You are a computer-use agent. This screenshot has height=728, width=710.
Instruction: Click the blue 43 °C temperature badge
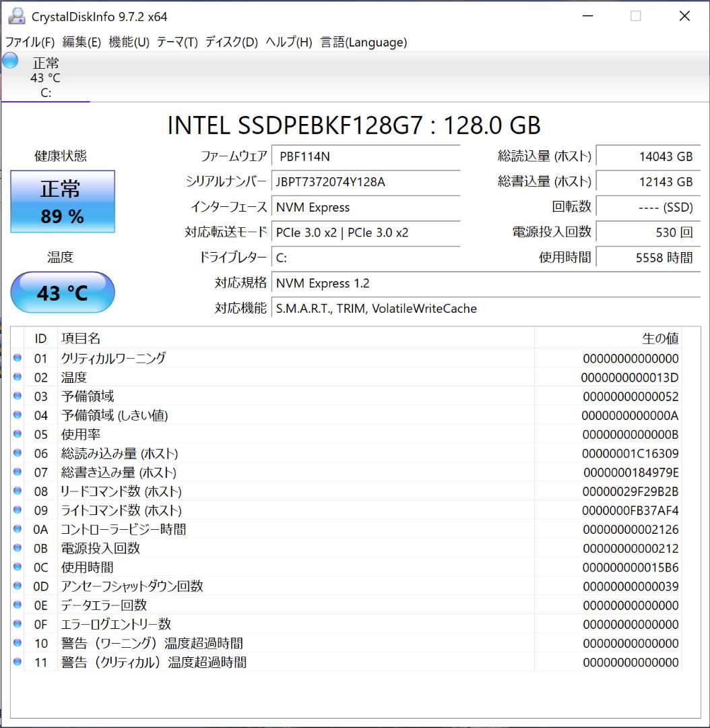coord(63,292)
